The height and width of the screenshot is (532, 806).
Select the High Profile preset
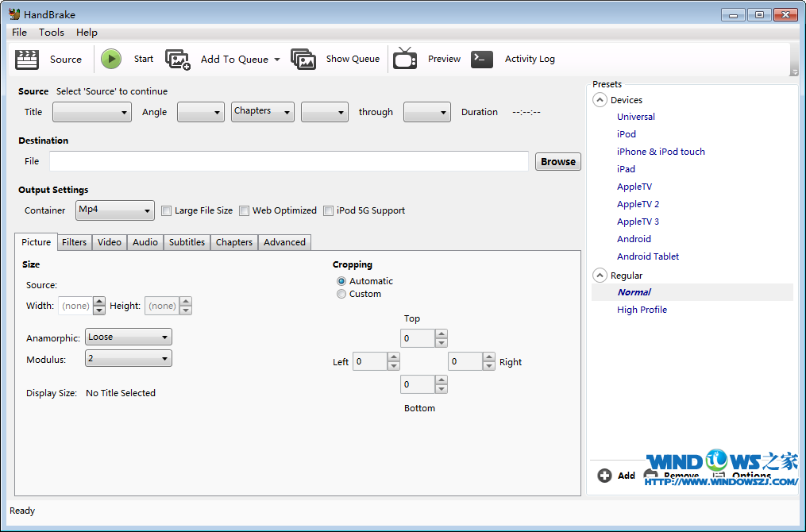642,310
